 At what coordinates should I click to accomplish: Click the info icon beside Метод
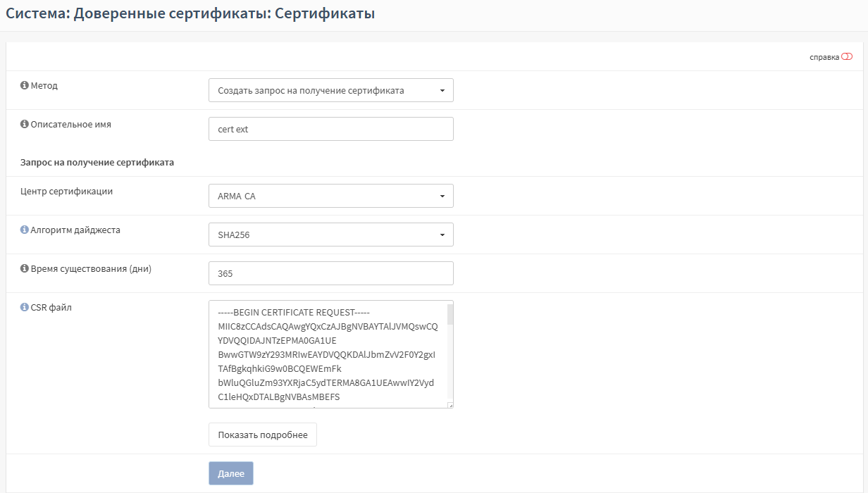click(24, 85)
